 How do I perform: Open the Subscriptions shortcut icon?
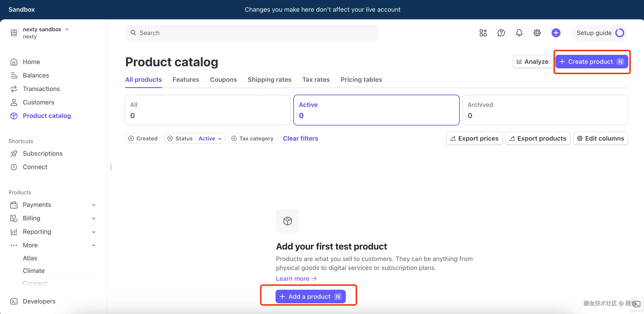(14, 153)
